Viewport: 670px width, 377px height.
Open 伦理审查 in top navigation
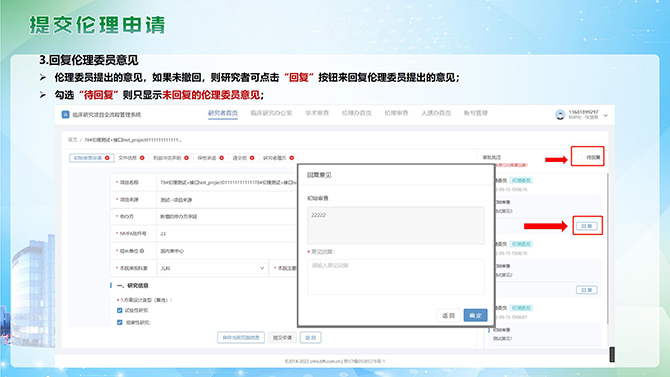[x=396, y=113]
